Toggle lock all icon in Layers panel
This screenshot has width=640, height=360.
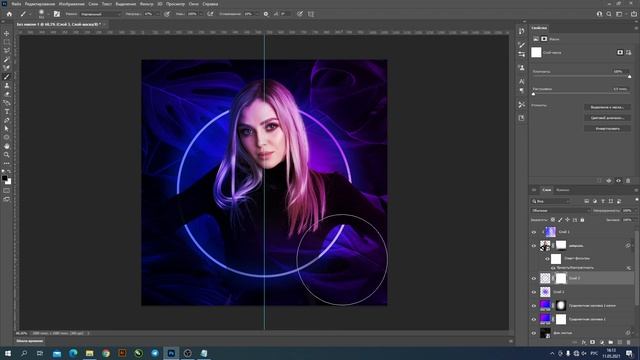[x=582, y=220]
